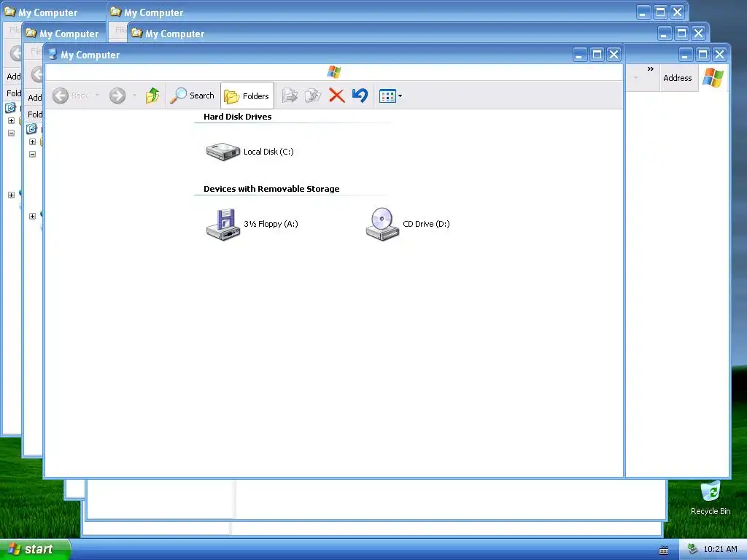Click the Back arrow in second-left rear window

point(36,74)
